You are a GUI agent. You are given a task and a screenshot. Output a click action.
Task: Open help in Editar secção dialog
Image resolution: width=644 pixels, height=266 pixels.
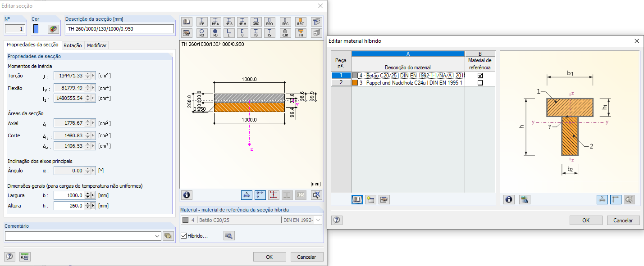click(10, 257)
